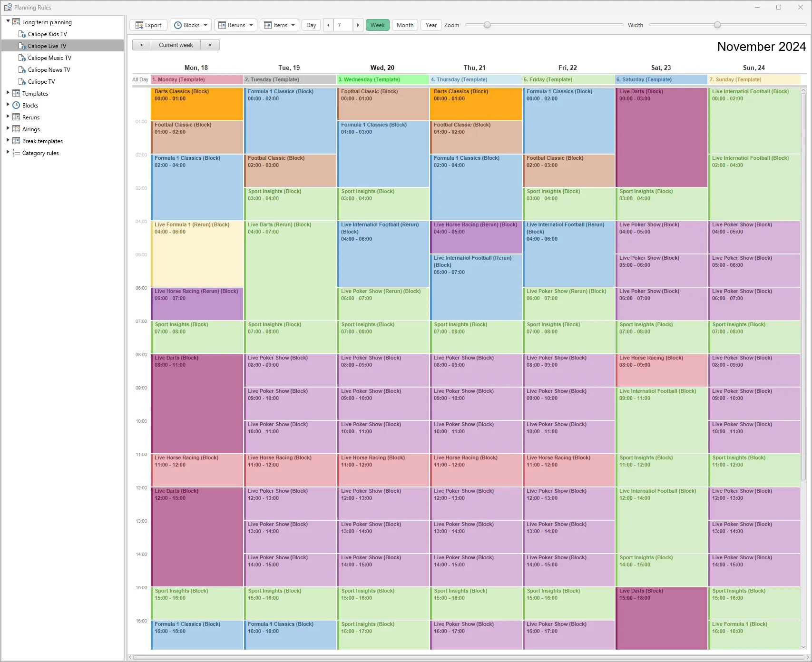This screenshot has height=662, width=812.
Task: Switch to Week view
Action: pos(377,25)
